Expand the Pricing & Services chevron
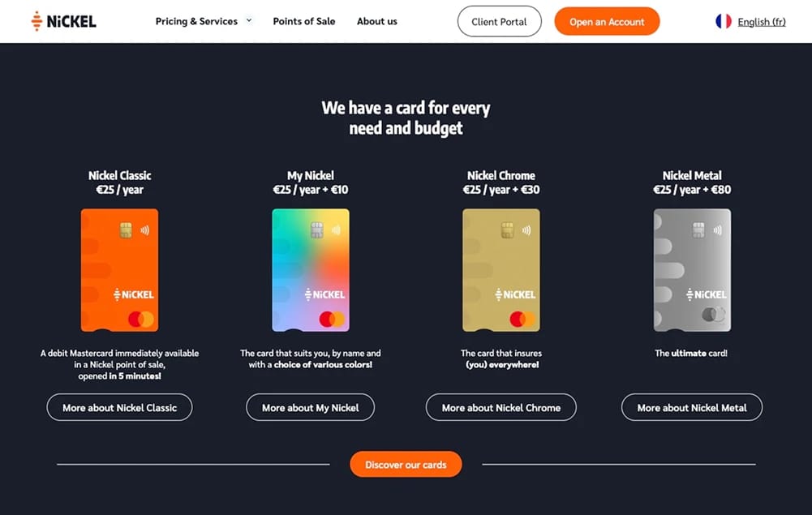The image size is (812, 515). coord(249,21)
